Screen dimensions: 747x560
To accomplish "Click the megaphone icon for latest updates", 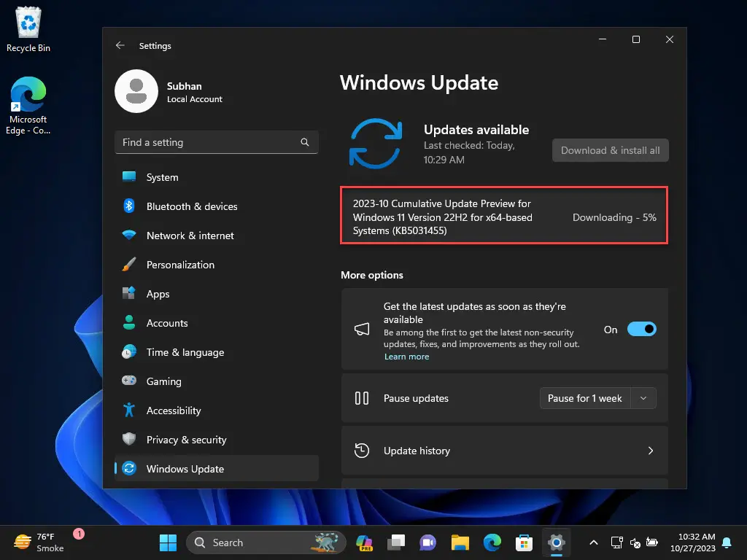I will 362,329.
